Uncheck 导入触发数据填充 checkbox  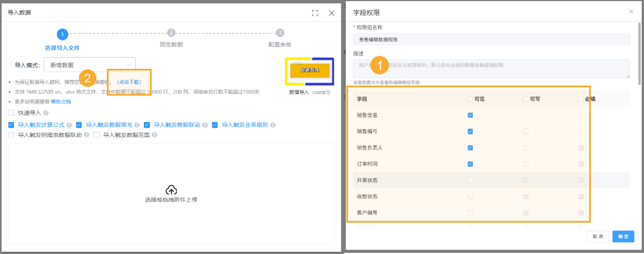point(79,125)
